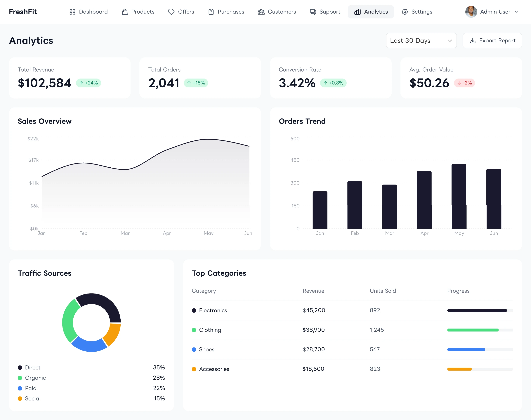
Task: Open the Dashboard menu item
Action: (x=88, y=12)
